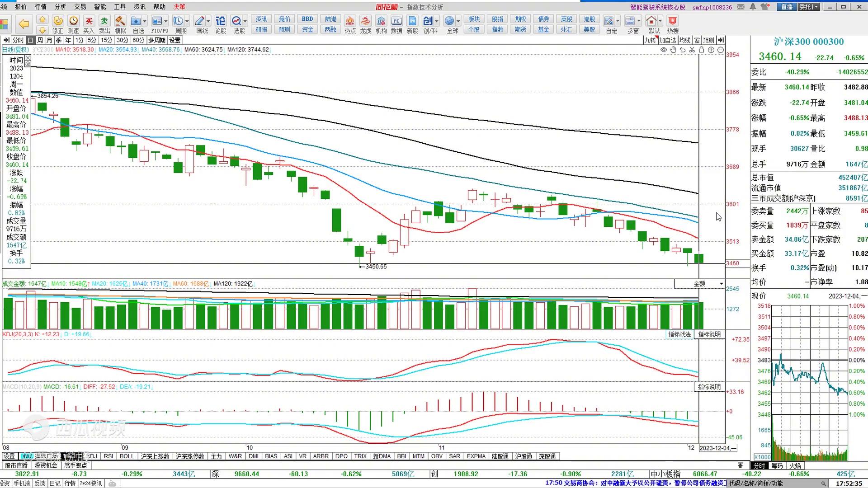Select the BOLL indicator tab
This screenshot has height=488, width=868.
pyautogui.click(x=127, y=456)
